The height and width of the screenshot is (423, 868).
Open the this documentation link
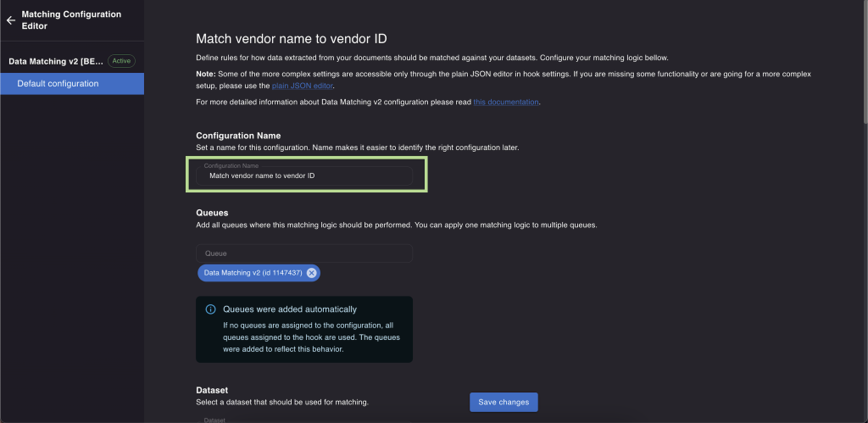coord(505,102)
